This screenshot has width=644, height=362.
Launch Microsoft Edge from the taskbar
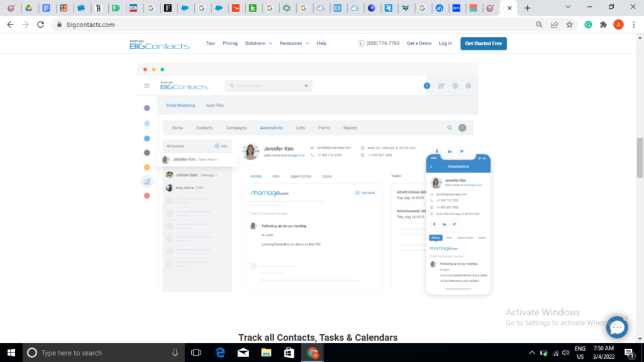click(x=220, y=353)
